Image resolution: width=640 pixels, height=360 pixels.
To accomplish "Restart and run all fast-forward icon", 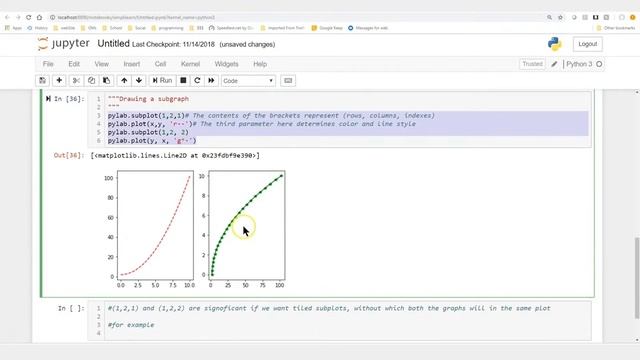I will (x=211, y=80).
